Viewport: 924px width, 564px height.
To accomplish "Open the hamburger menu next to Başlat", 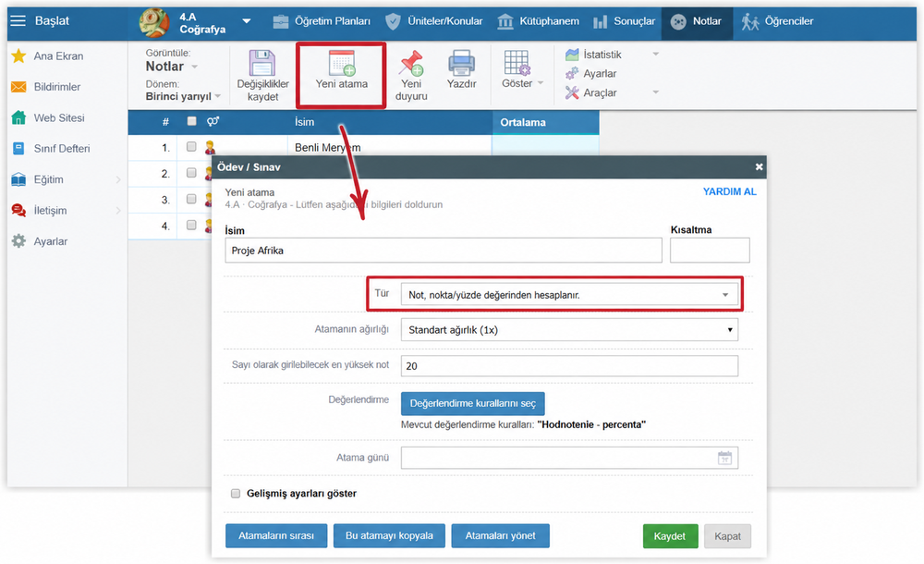I will 18,20.
